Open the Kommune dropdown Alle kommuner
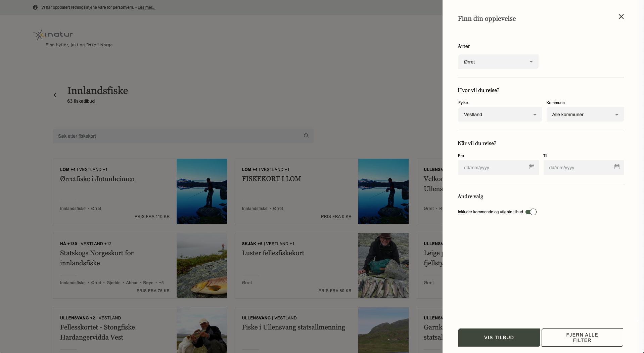Viewport: 644px width, 353px height. [585, 115]
